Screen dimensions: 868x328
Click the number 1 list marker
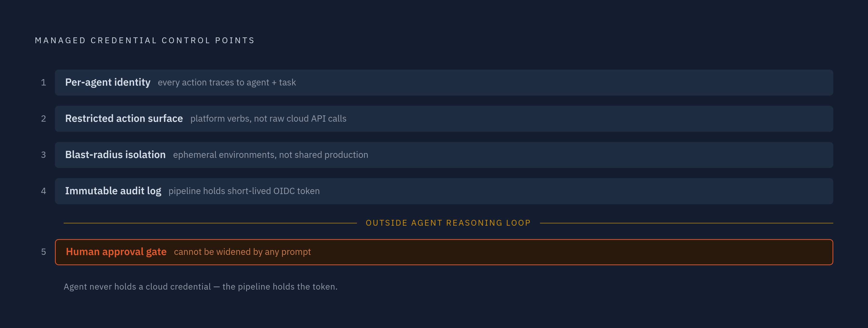point(43,83)
